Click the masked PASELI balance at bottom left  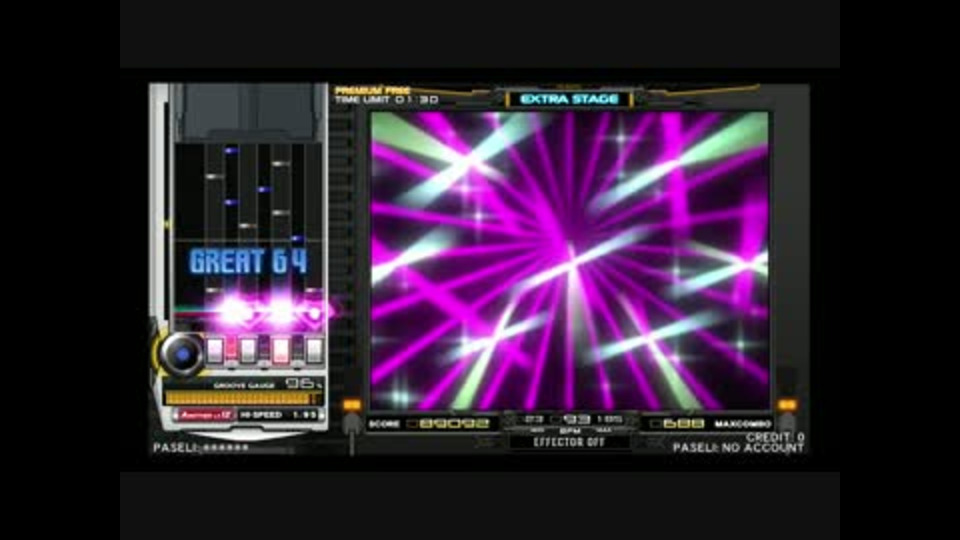pyautogui.click(x=201, y=448)
